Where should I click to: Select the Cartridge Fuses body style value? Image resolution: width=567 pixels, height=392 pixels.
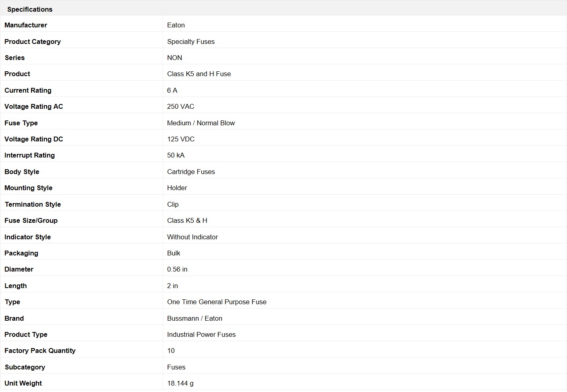[x=191, y=172]
